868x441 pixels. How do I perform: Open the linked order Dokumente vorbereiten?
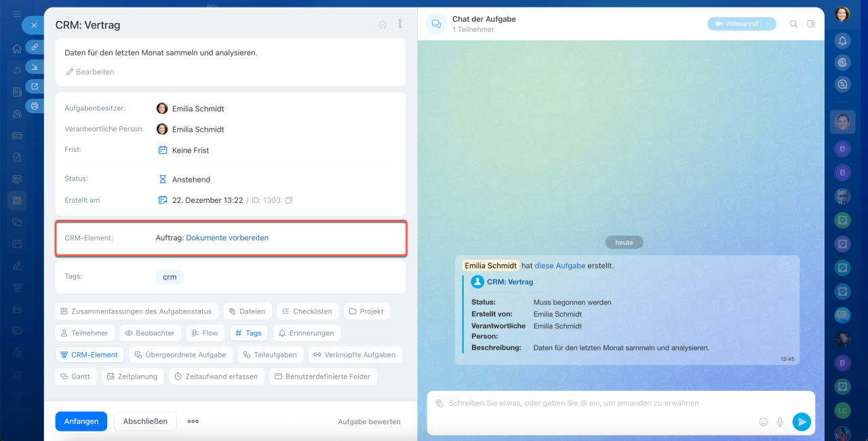[227, 238]
